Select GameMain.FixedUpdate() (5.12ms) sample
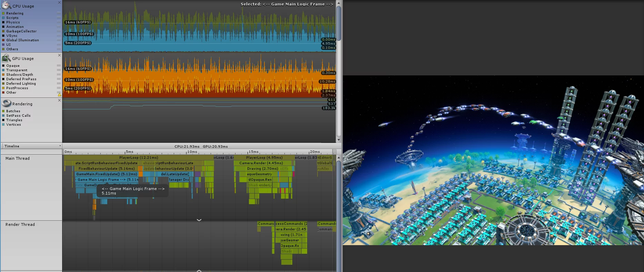 click(x=107, y=174)
